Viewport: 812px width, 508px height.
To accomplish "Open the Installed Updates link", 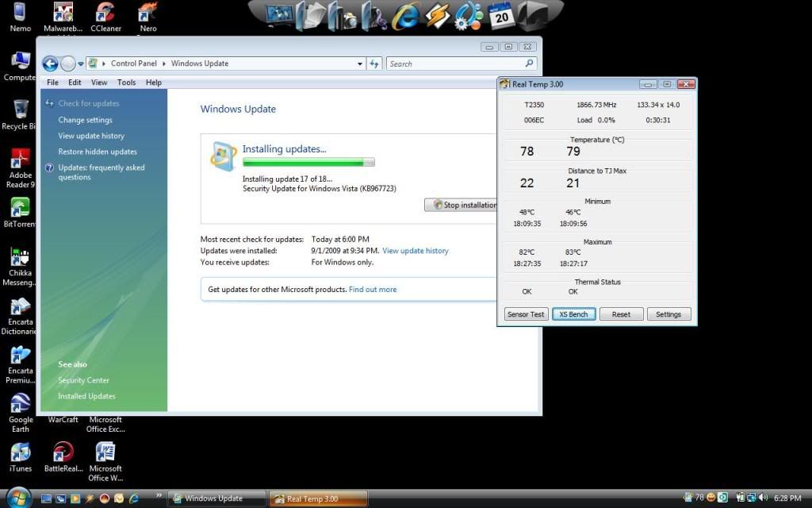I will [x=86, y=396].
